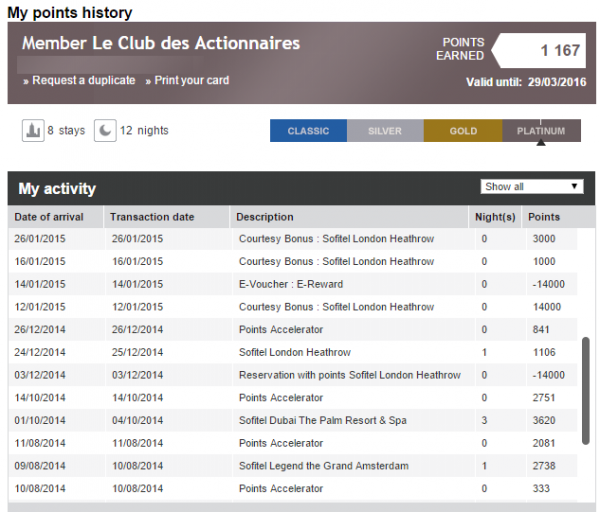
Task: Click the Points column header
Action: [x=544, y=217]
